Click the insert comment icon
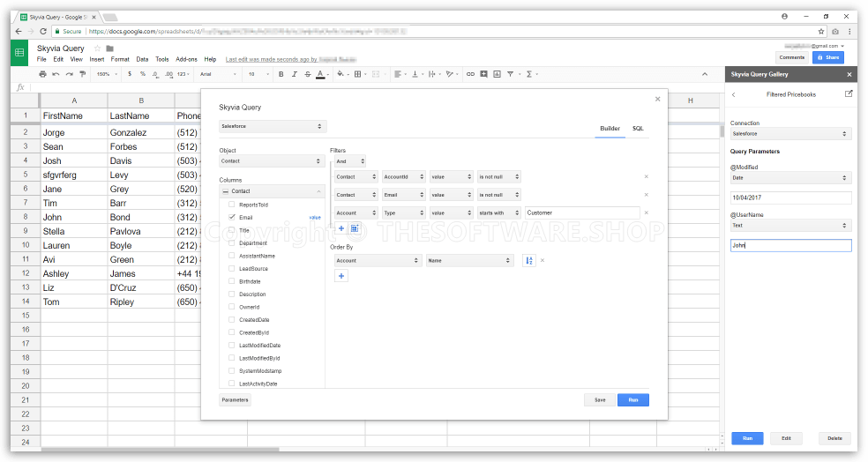868x462 pixels. (483, 74)
